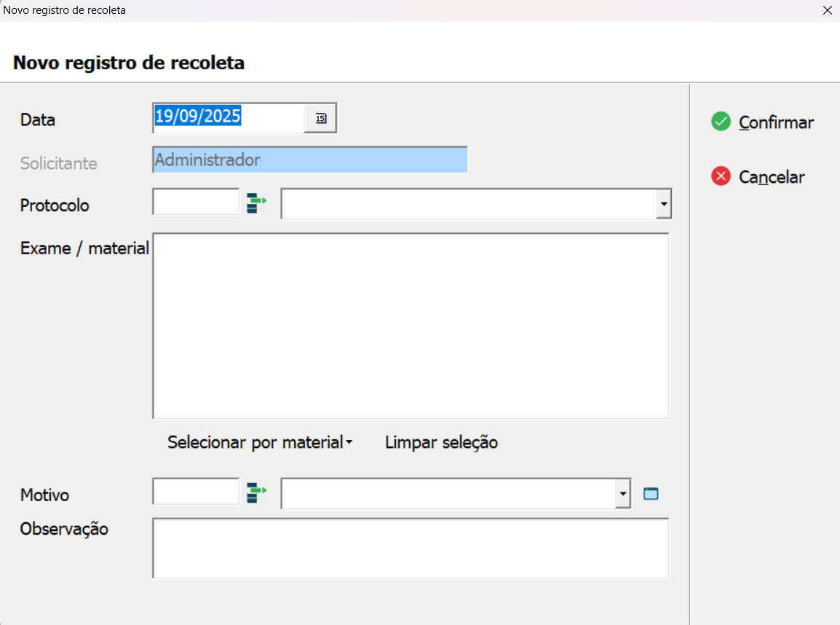Click the Motivo code input box
The width and height of the screenshot is (840, 625).
click(196, 491)
